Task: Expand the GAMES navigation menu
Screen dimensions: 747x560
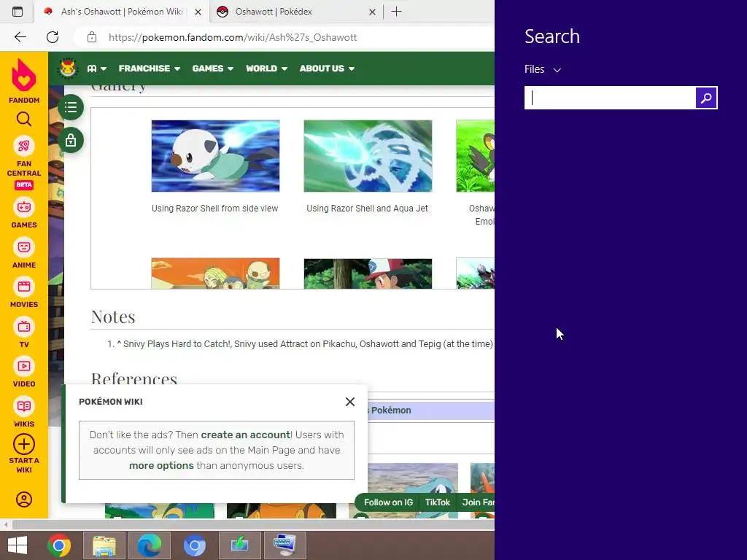Action: coord(212,69)
